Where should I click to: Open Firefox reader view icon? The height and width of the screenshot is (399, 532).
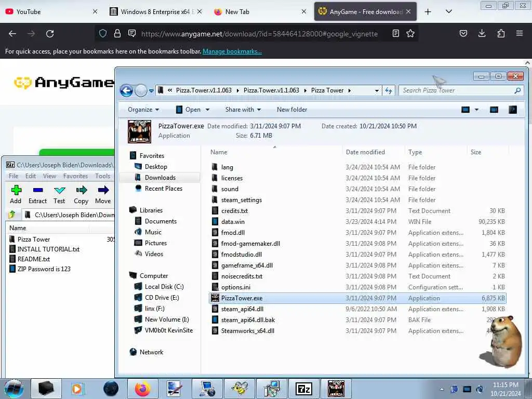tap(395, 33)
